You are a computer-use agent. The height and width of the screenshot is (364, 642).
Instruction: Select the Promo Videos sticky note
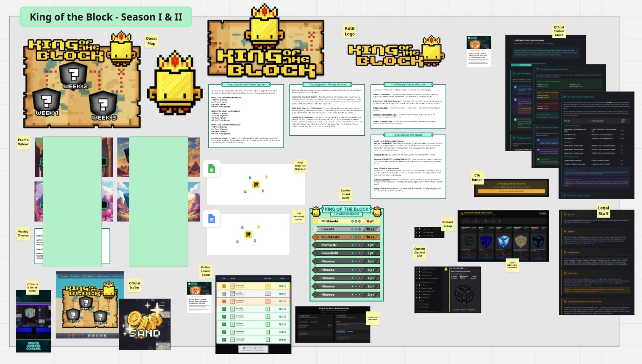click(x=23, y=142)
